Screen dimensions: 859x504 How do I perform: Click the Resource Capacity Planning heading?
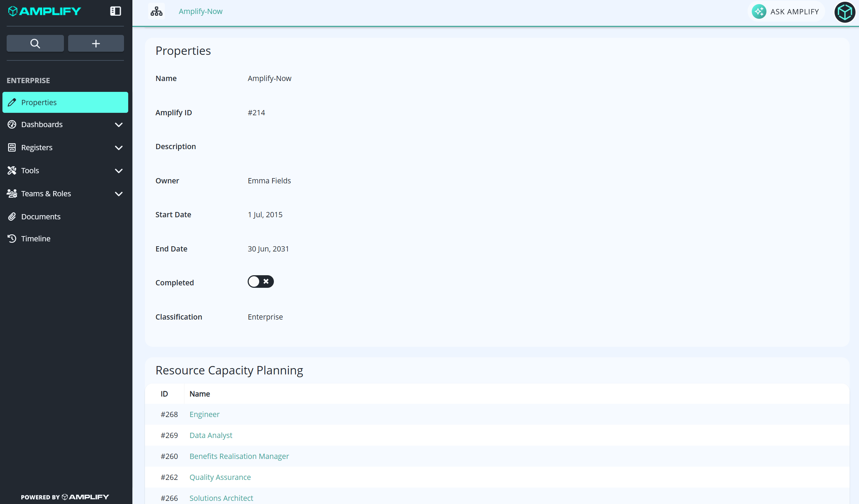pyautogui.click(x=229, y=370)
